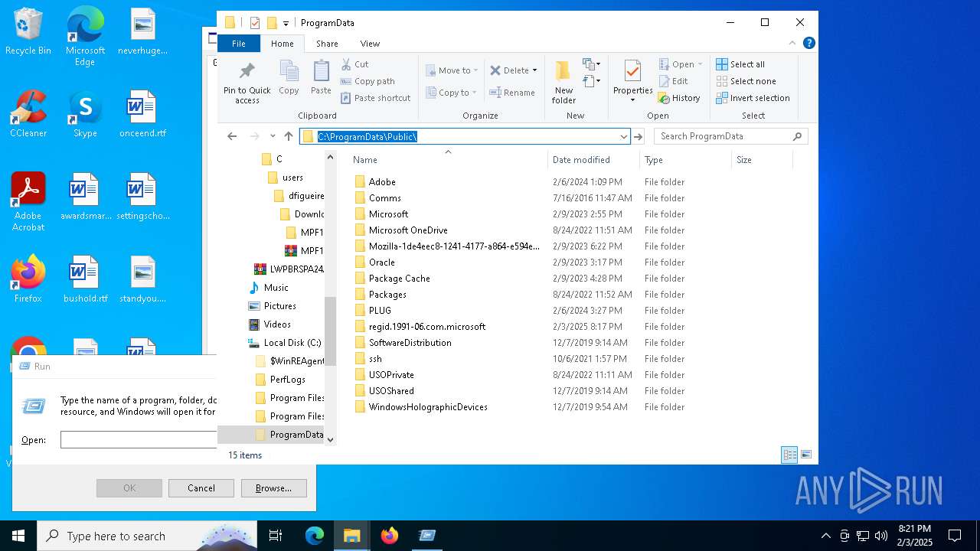The image size is (980, 551).
Task: Open file History from ribbon
Action: point(679,98)
